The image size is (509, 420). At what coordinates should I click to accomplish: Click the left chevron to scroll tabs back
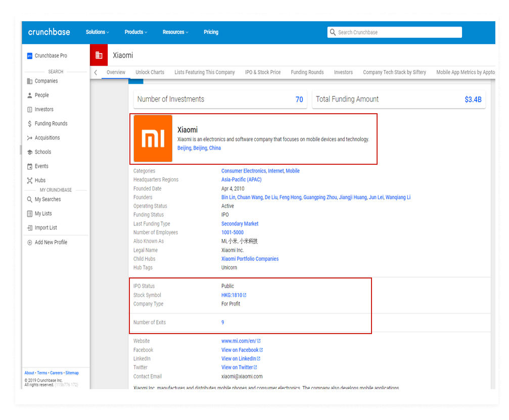point(96,72)
